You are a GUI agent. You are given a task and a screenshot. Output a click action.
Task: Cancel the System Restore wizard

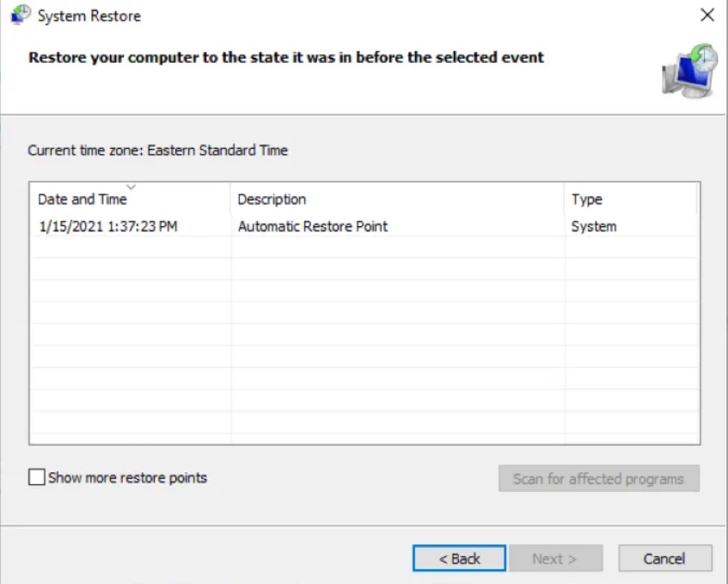(664, 559)
